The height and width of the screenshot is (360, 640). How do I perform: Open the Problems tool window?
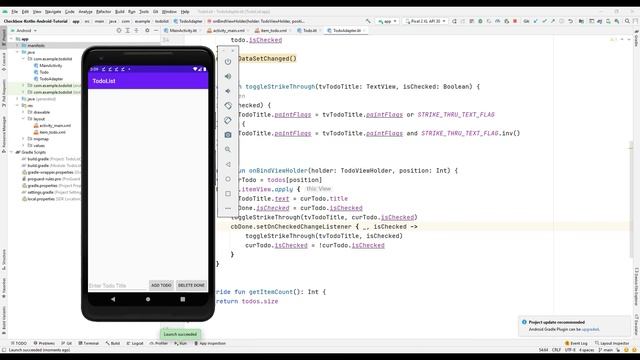44,343
